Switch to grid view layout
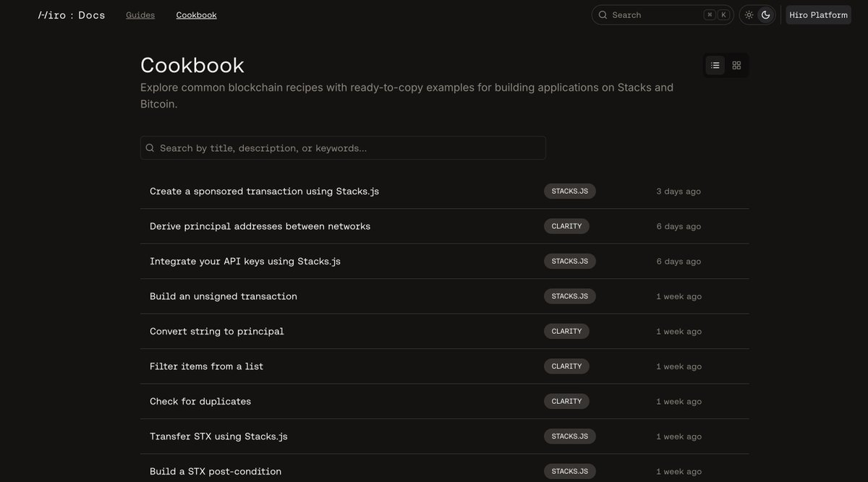This screenshot has width=868, height=482. (x=736, y=64)
